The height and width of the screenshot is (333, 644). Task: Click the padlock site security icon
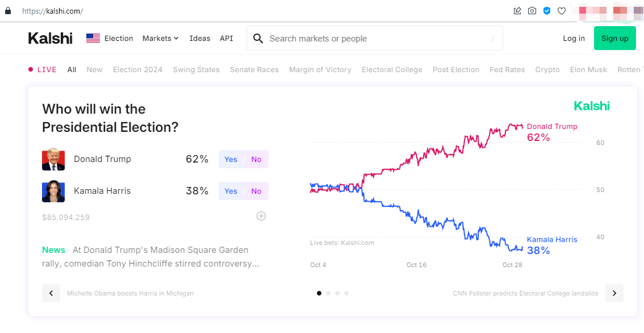tap(8, 11)
